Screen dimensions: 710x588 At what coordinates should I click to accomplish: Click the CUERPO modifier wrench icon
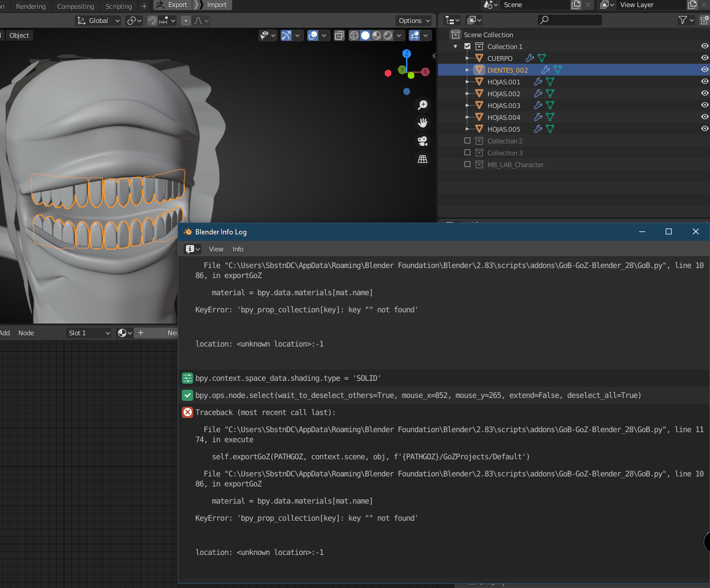click(529, 58)
